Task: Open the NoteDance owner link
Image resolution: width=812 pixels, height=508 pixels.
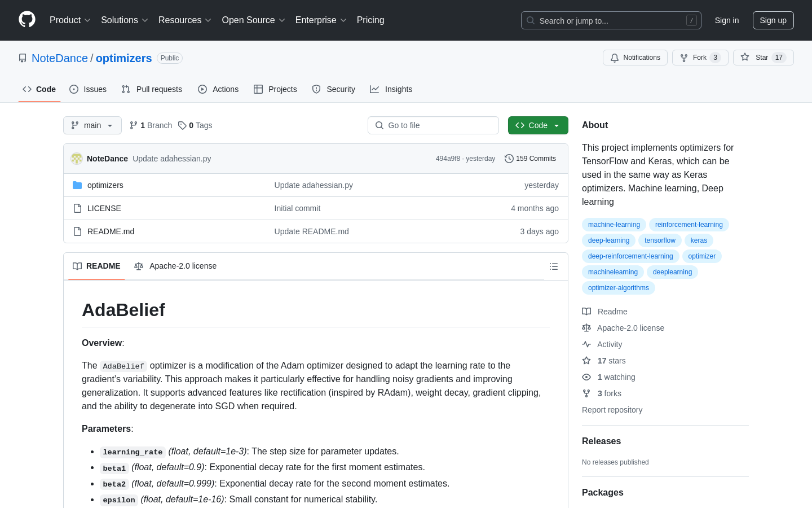Action: click(x=60, y=58)
